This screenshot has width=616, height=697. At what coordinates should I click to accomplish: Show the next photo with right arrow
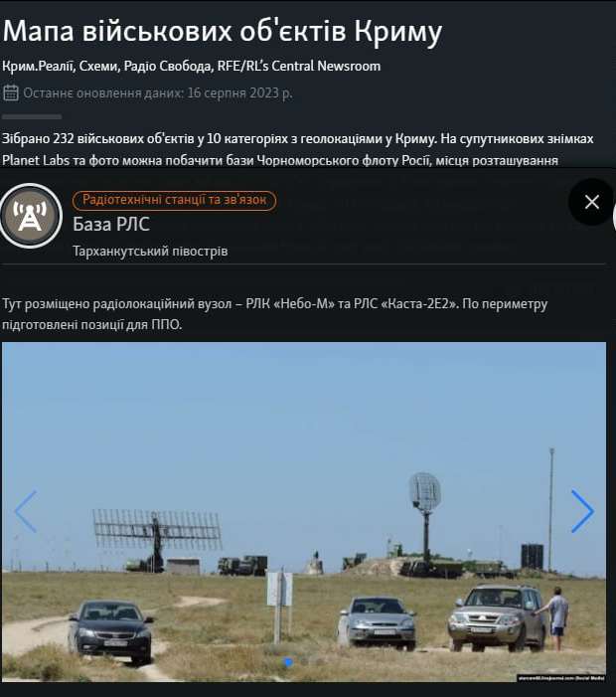coord(582,511)
